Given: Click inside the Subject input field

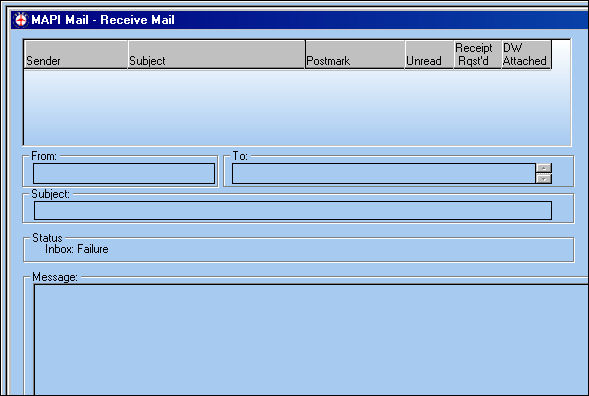Looking at the screenshot, I should (x=293, y=210).
